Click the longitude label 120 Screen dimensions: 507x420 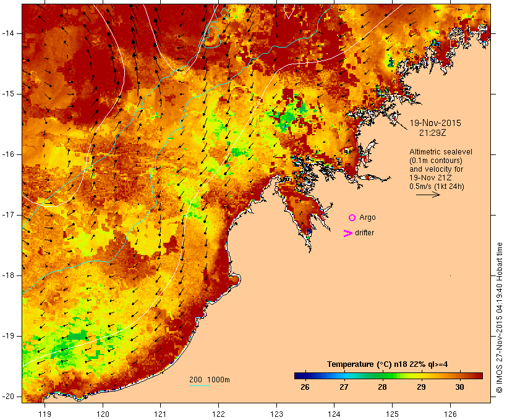point(103,414)
